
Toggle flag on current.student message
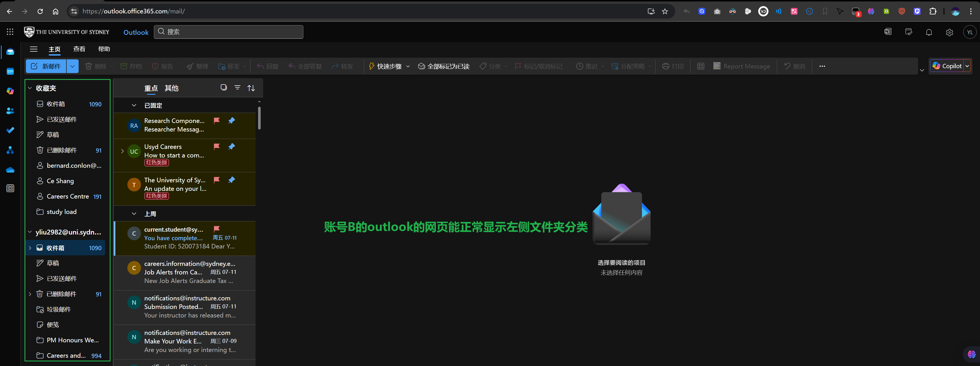tap(217, 229)
